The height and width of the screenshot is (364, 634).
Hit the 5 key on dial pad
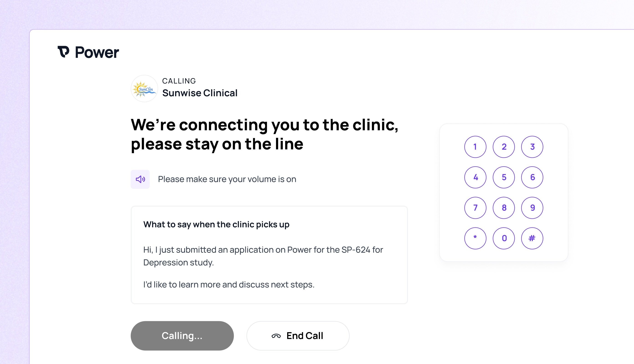coord(504,177)
